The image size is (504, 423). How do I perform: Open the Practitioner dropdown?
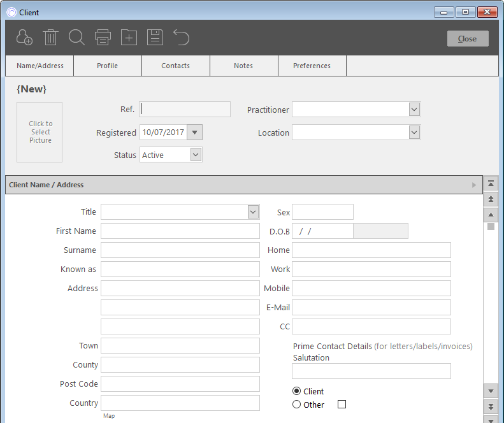414,110
